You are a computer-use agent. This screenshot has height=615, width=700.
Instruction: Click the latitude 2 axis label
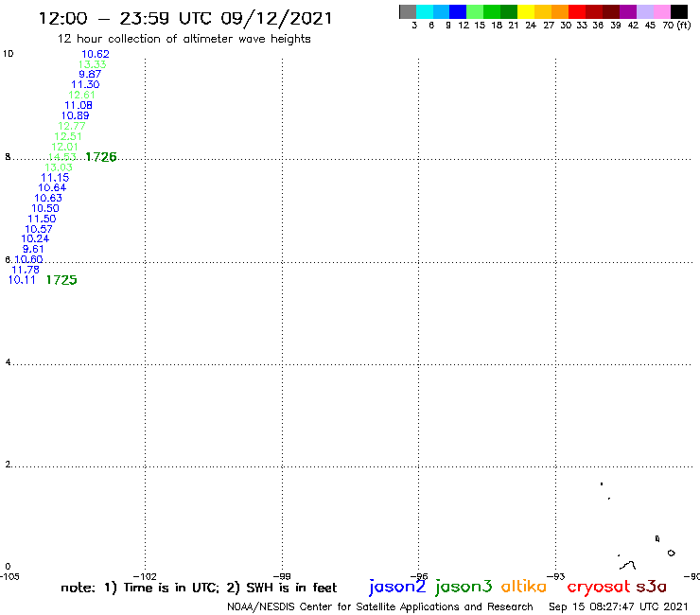click(x=8, y=465)
